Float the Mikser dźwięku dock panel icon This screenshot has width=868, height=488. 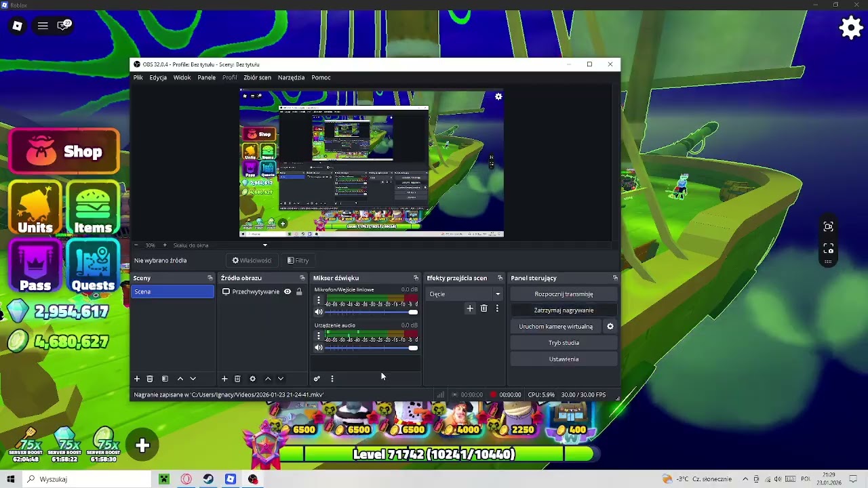[x=416, y=278]
